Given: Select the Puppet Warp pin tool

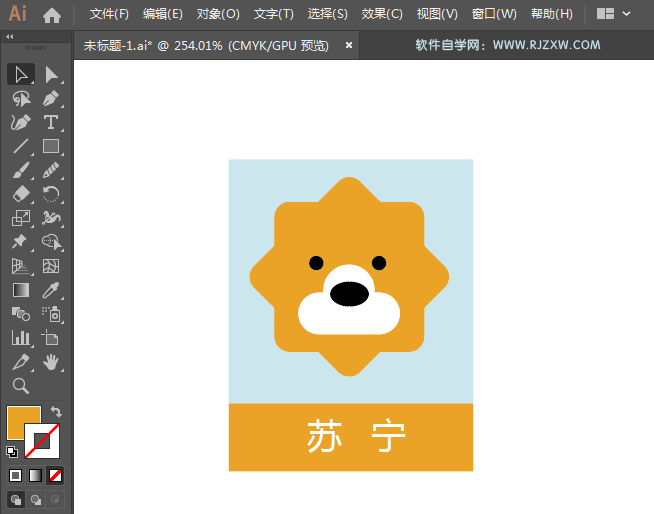Looking at the screenshot, I should coord(20,242).
